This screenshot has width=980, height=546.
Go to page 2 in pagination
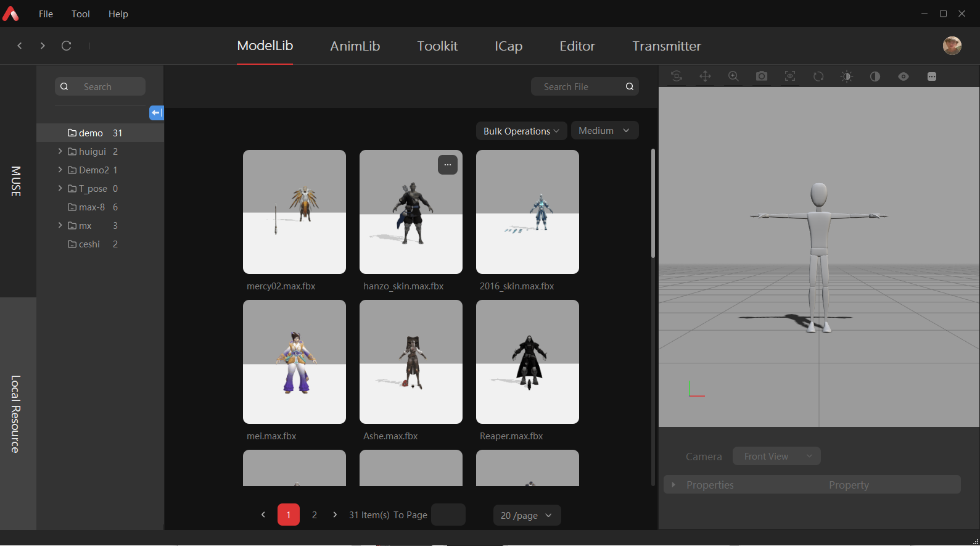pyautogui.click(x=315, y=515)
